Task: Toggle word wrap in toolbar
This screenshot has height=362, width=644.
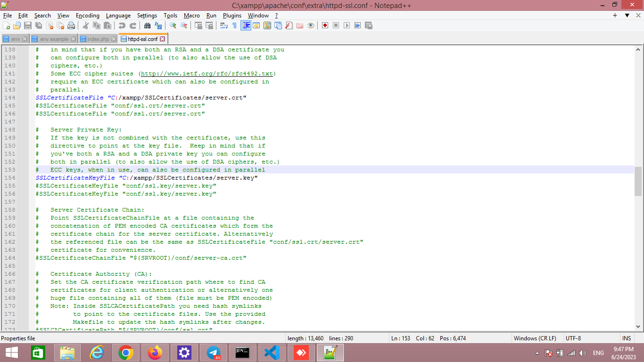Action: [223, 25]
